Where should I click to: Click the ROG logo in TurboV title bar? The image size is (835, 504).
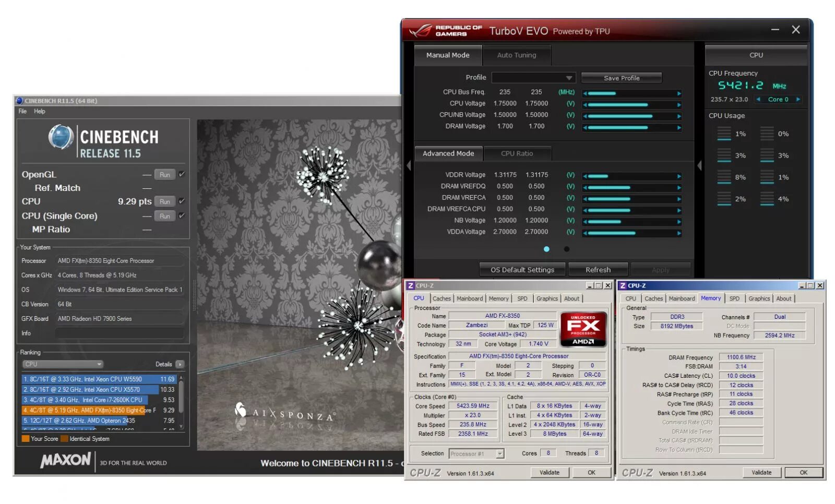point(421,30)
